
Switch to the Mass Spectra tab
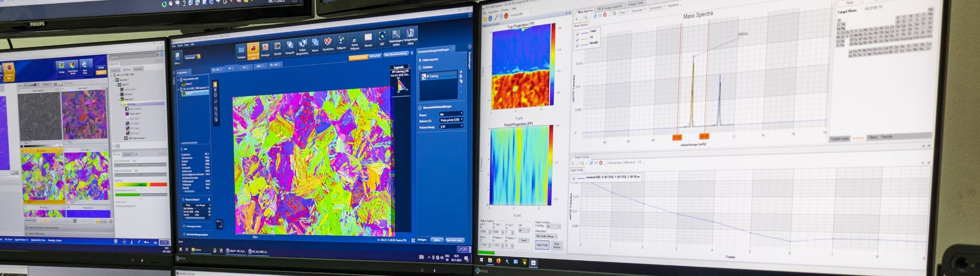pyautogui.click(x=585, y=11)
